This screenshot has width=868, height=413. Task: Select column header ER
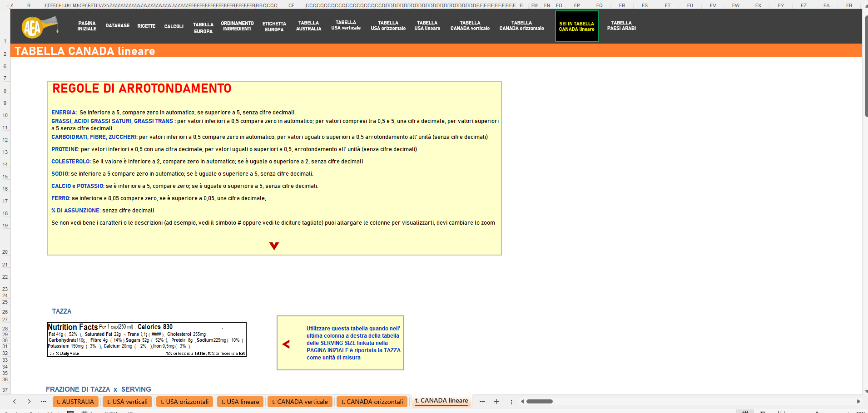[622, 5]
